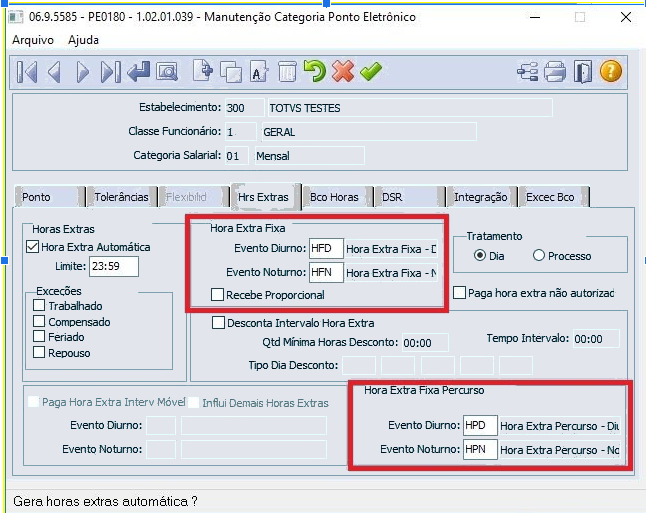Open the search magnifier icon
This screenshot has width=646, height=513.
[166, 72]
